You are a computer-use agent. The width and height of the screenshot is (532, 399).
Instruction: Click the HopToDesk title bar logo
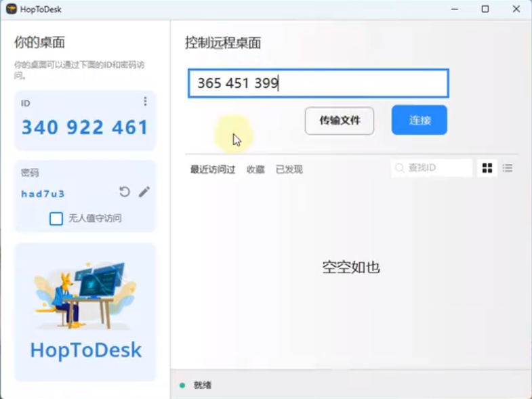pyautogui.click(x=12, y=9)
